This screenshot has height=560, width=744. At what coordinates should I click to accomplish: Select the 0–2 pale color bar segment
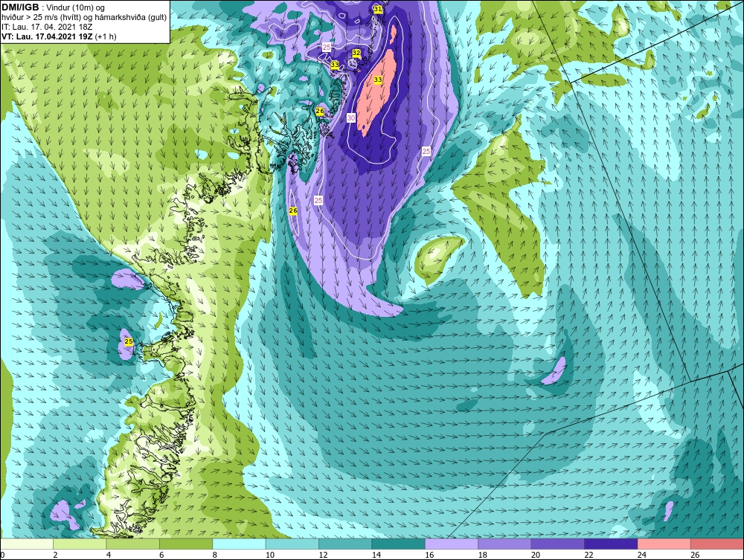[27, 544]
